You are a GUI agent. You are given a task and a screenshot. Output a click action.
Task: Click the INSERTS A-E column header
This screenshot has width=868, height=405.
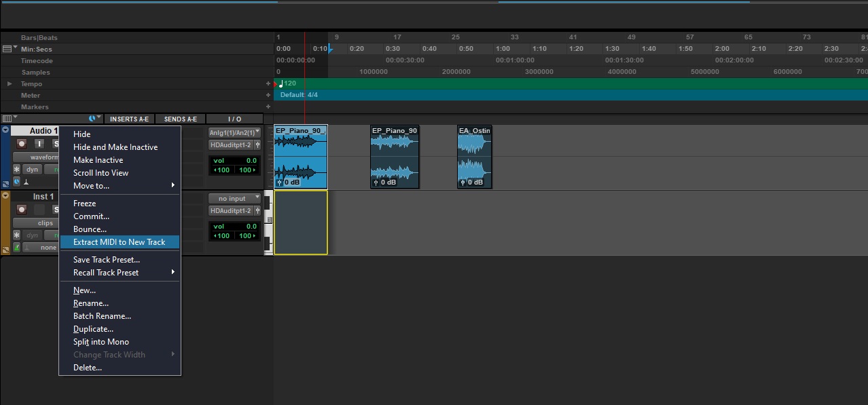(x=129, y=119)
